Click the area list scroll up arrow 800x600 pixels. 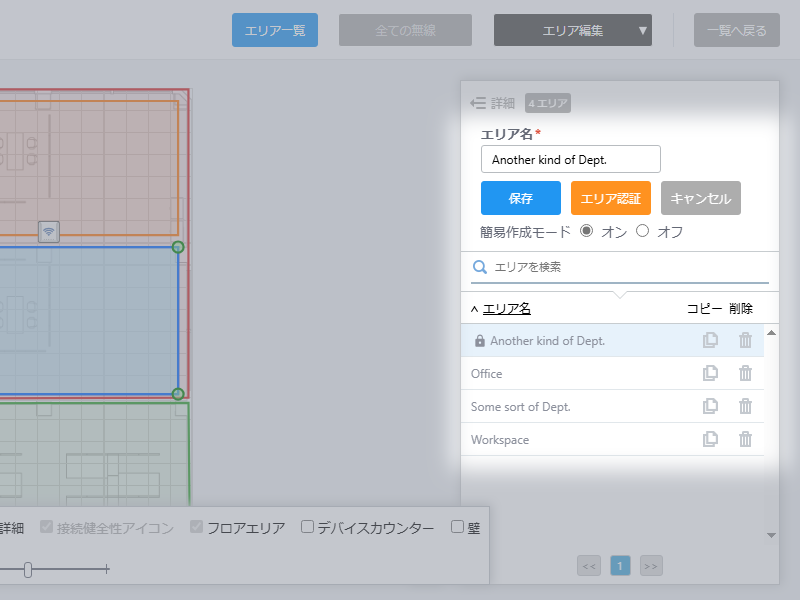771,333
